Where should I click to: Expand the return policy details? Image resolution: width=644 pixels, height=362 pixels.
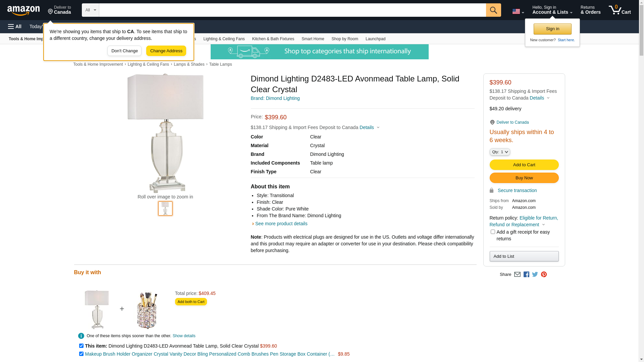(x=543, y=225)
